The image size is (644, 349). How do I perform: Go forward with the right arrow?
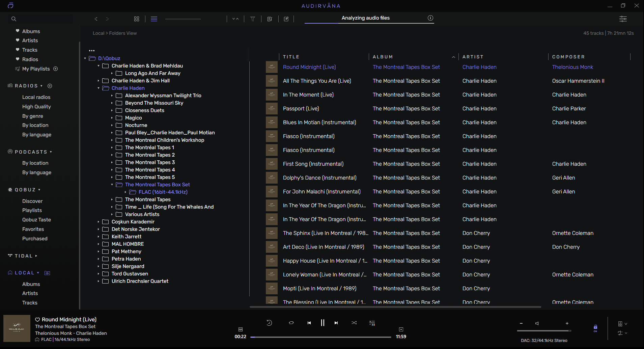(x=107, y=19)
